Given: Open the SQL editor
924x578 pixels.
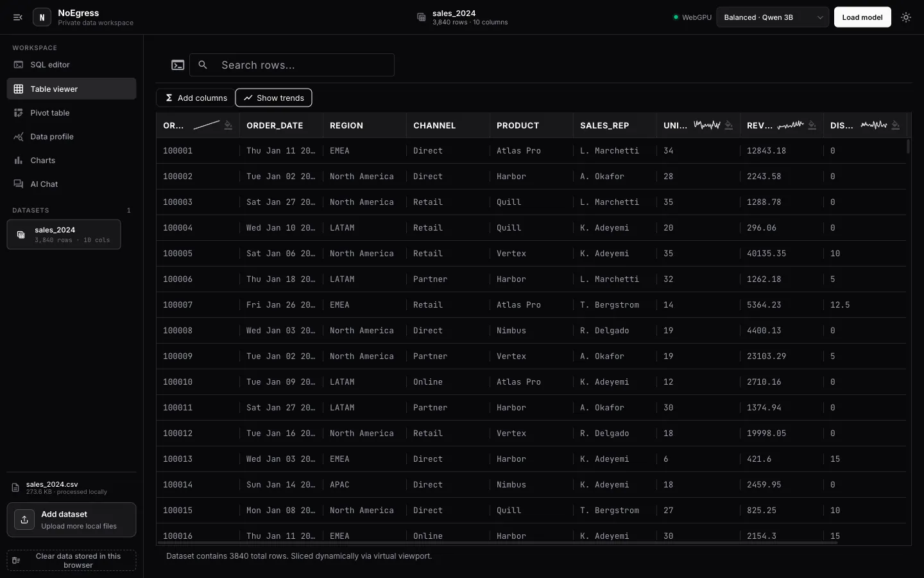Looking at the screenshot, I should click(x=71, y=65).
